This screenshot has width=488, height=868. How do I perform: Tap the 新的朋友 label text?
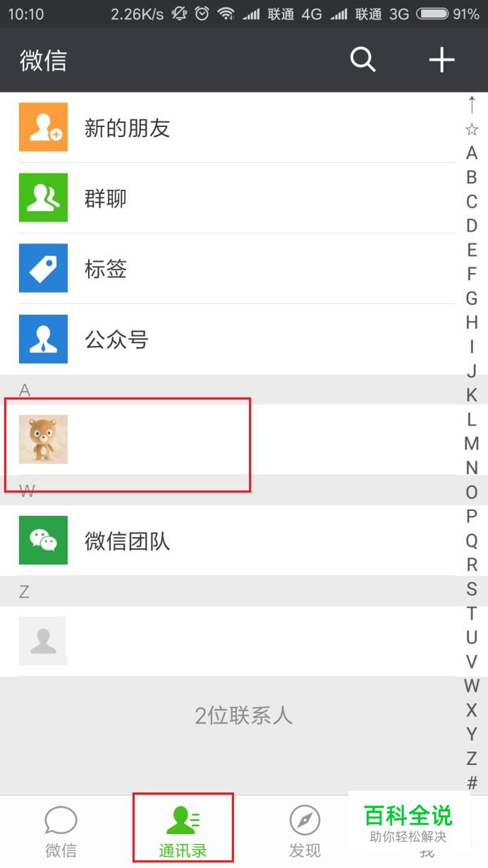127,128
